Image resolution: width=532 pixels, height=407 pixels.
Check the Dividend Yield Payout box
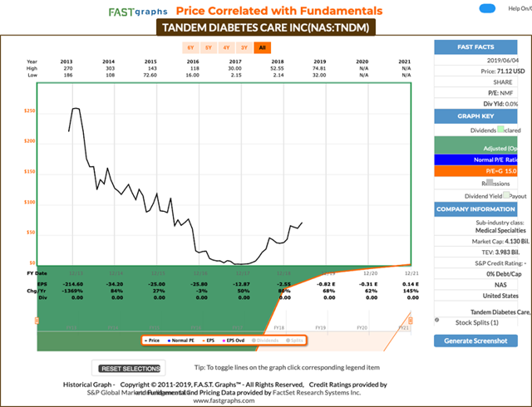coord(506,195)
